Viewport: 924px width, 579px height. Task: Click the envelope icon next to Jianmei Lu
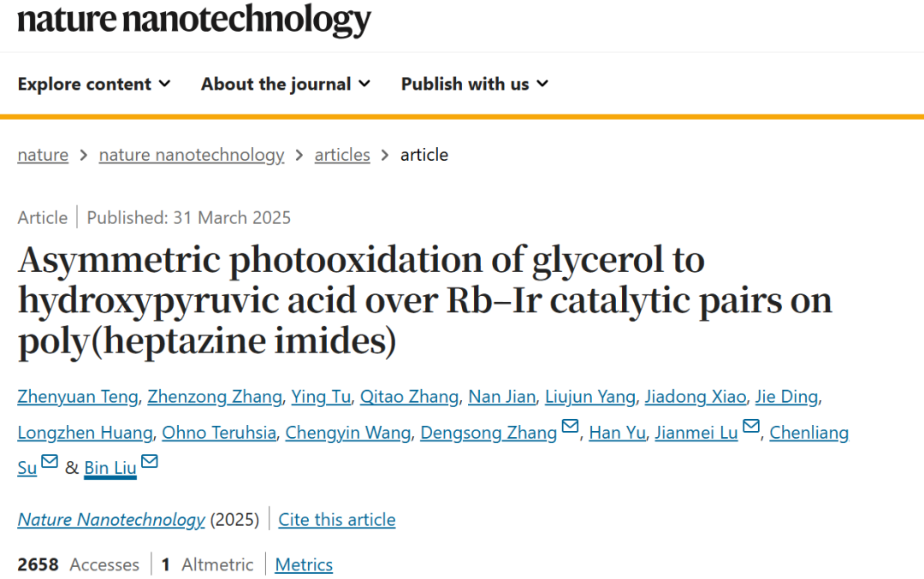tap(751, 426)
